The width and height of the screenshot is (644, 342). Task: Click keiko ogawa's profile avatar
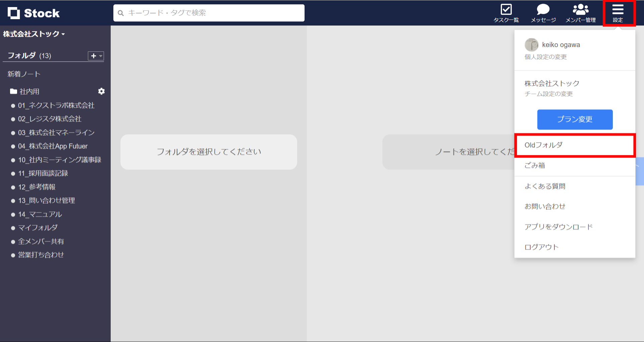tap(532, 45)
